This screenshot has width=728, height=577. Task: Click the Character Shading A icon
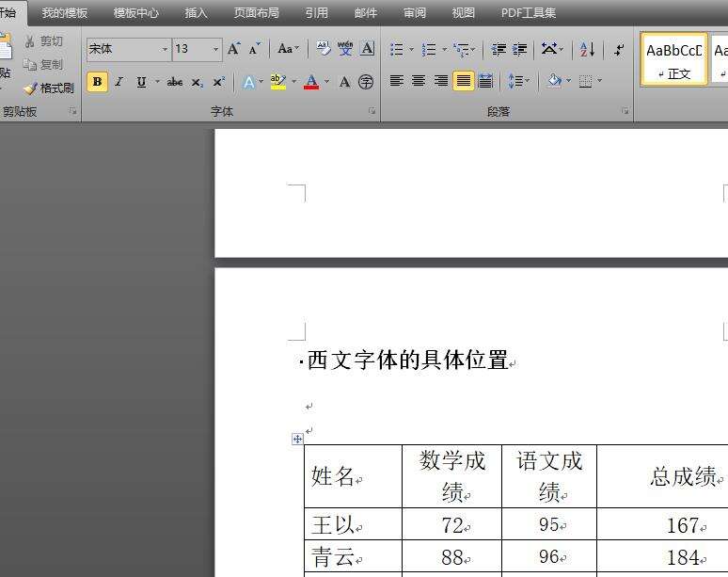pos(344,82)
